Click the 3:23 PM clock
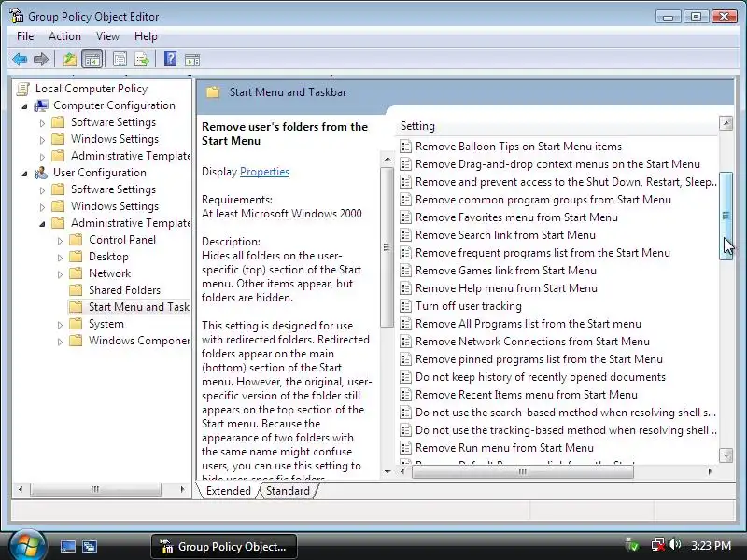Image resolution: width=747 pixels, height=560 pixels. point(711,546)
